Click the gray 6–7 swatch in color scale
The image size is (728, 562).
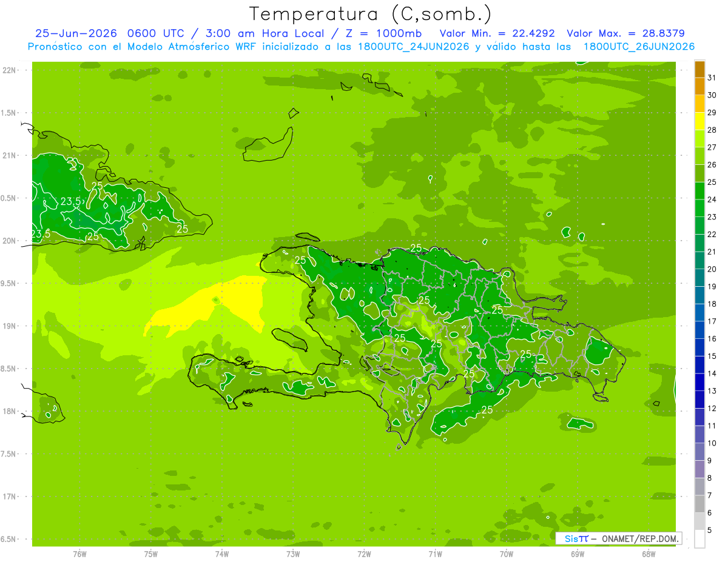click(x=699, y=504)
